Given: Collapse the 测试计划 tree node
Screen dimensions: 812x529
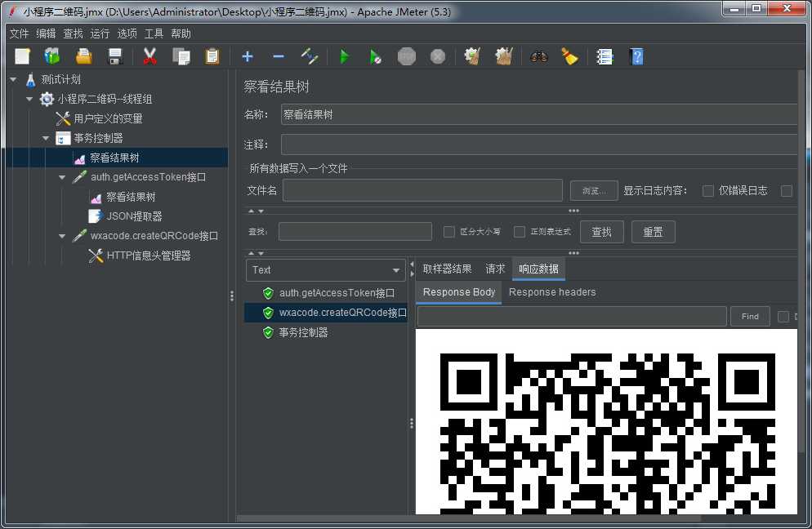Looking at the screenshot, I should pos(13,79).
